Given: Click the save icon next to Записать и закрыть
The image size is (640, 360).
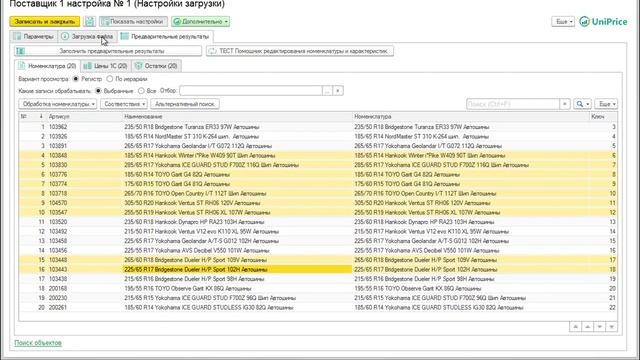Looking at the screenshot, I should [90, 21].
